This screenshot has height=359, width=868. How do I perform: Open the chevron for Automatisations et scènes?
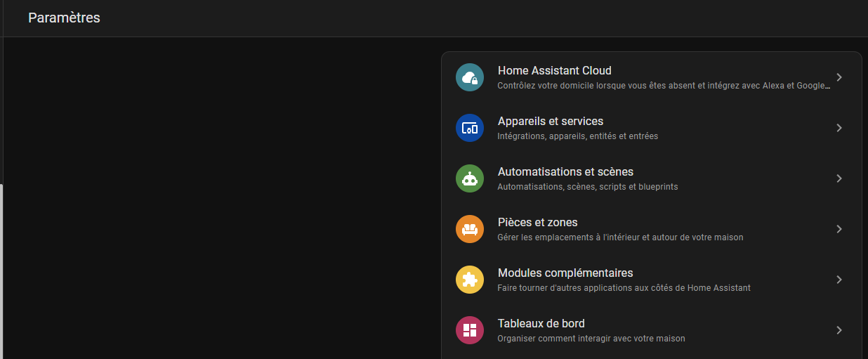839,178
